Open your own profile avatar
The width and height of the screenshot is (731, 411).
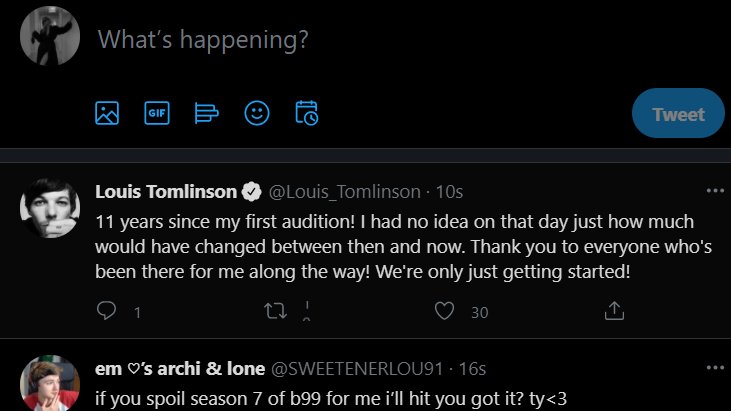coord(50,36)
